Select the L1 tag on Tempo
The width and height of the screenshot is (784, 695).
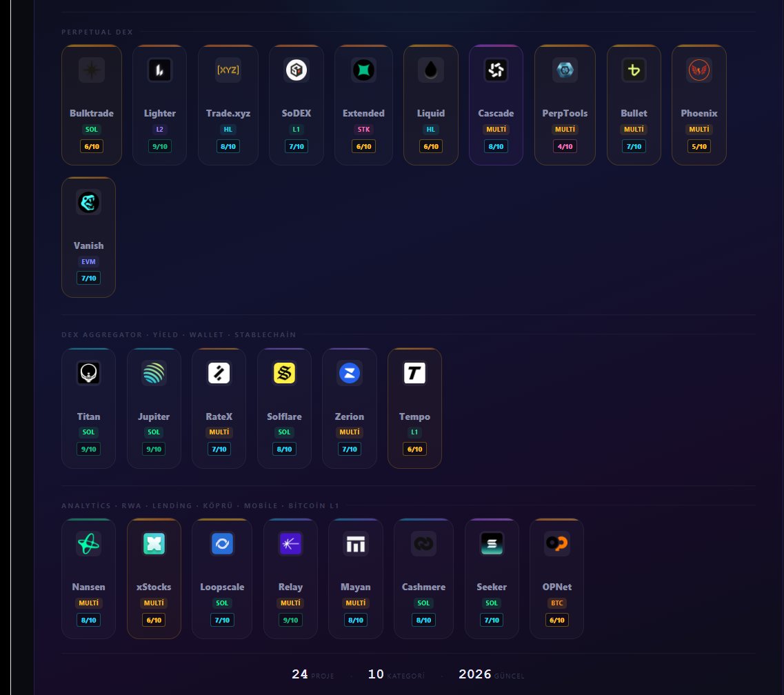point(414,432)
